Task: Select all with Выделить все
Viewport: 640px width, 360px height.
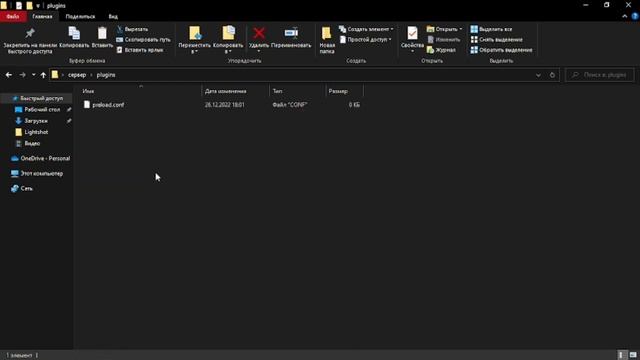Action: [491, 29]
